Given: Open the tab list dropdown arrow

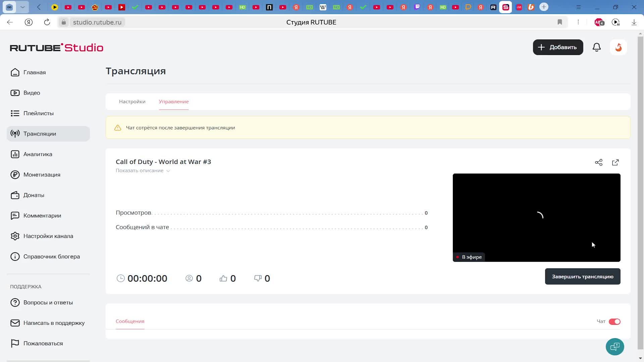Looking at the screenshot, I should [x=22, y=7].
